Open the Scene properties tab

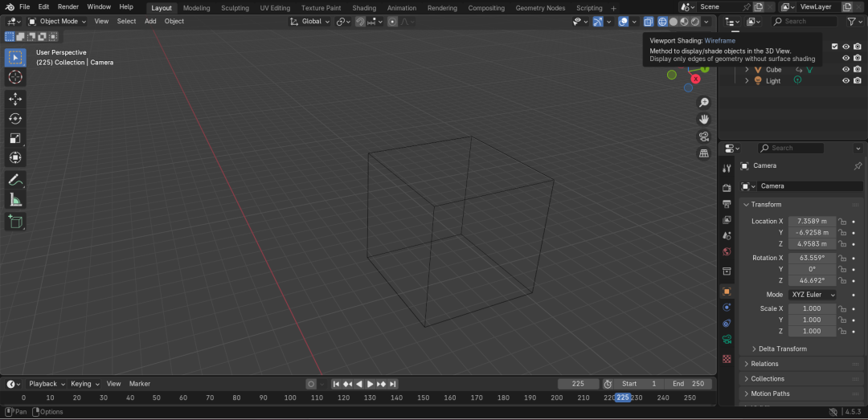click(727, 236)
